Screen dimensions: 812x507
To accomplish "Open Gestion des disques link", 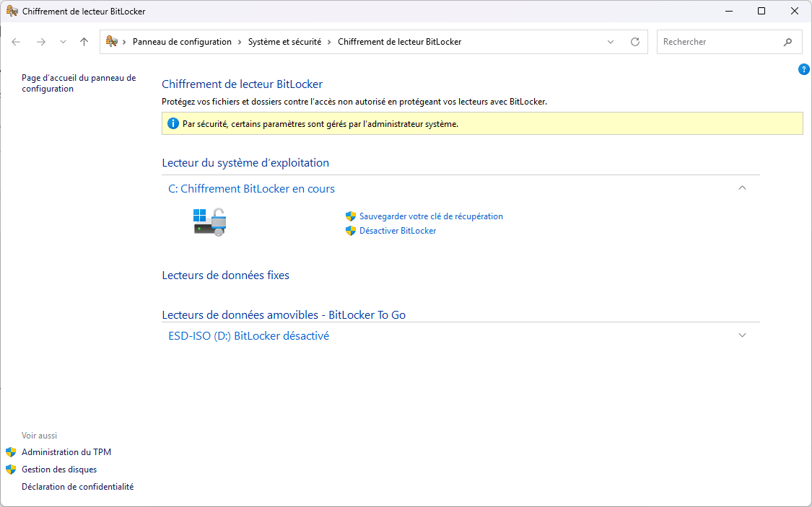I will pos(59,469).
